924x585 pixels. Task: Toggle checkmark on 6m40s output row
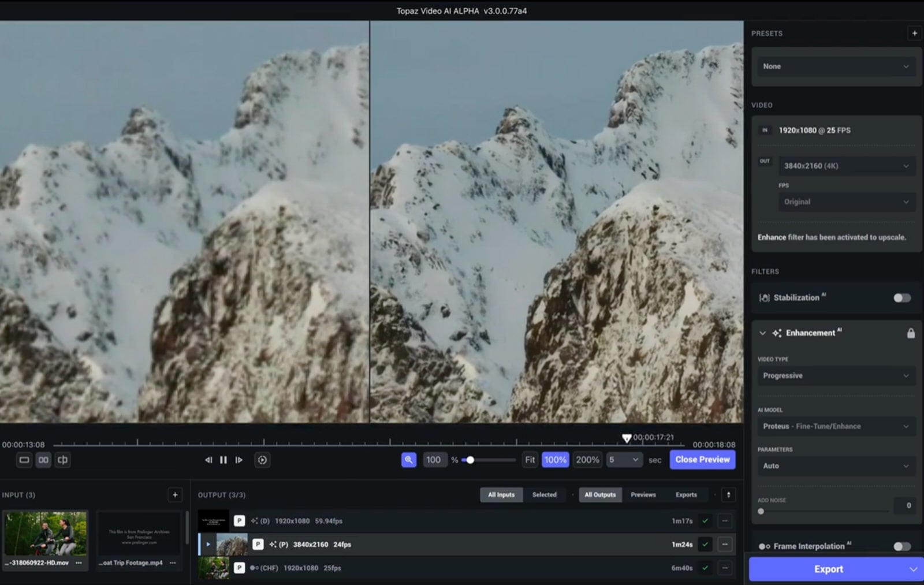(x=705, y=568)
